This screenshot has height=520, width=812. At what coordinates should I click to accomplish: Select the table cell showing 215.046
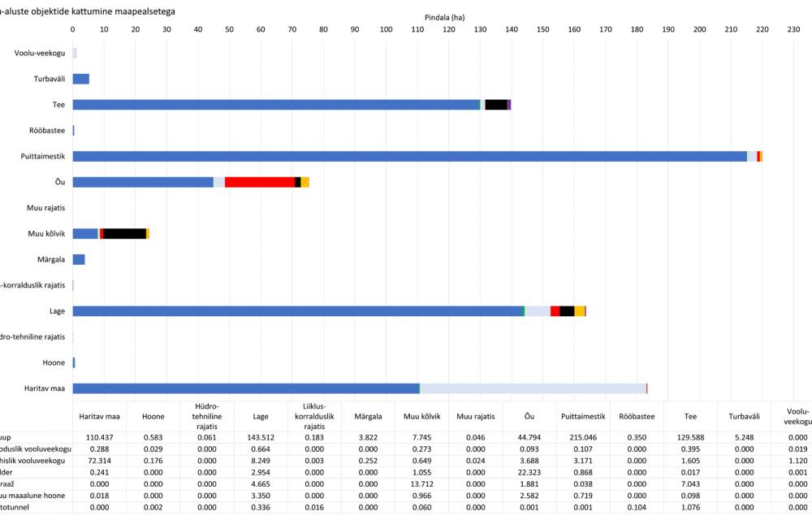coord(583,438)
